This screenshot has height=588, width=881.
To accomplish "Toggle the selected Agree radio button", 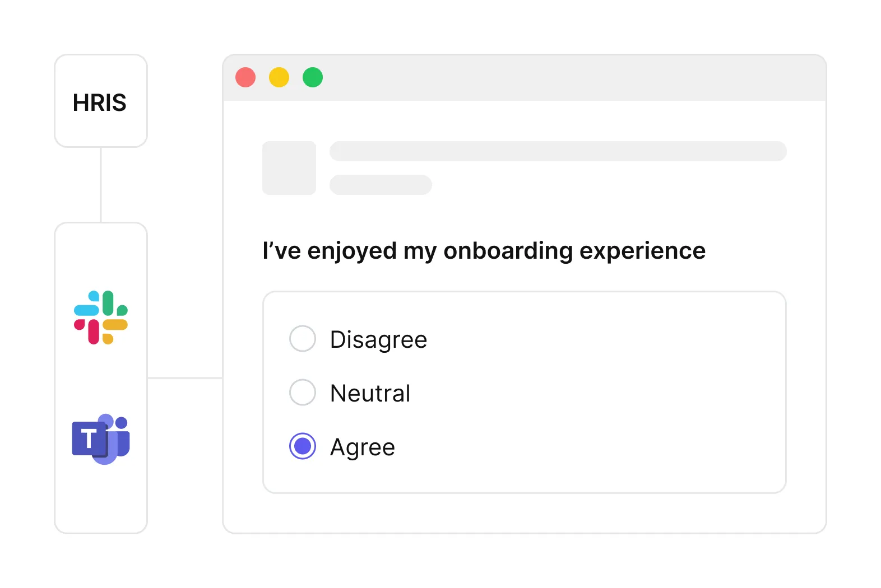I will (x=303, y=446).
